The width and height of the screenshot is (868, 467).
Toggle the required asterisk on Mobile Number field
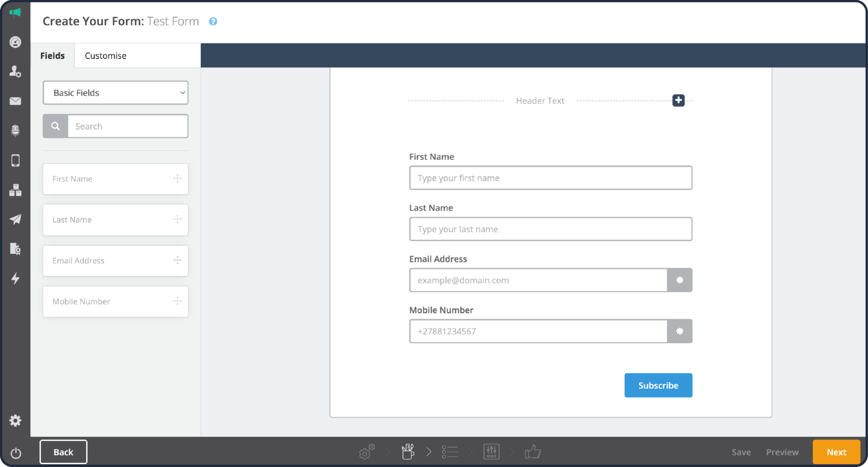[x=679, y=331]
